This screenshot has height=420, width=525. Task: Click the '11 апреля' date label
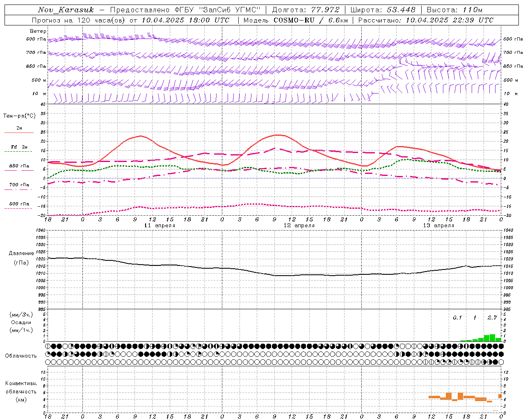coord(160,226)
